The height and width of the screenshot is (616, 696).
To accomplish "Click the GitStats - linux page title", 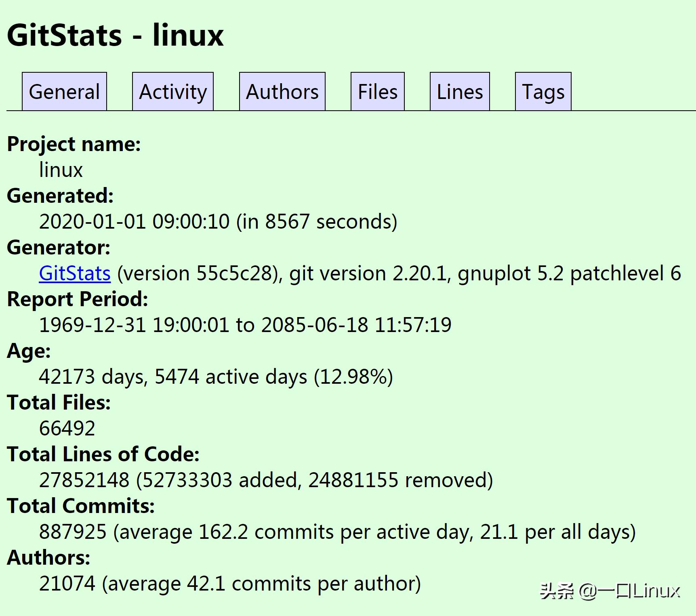I will pyautogui.click(x=115, y=36).
